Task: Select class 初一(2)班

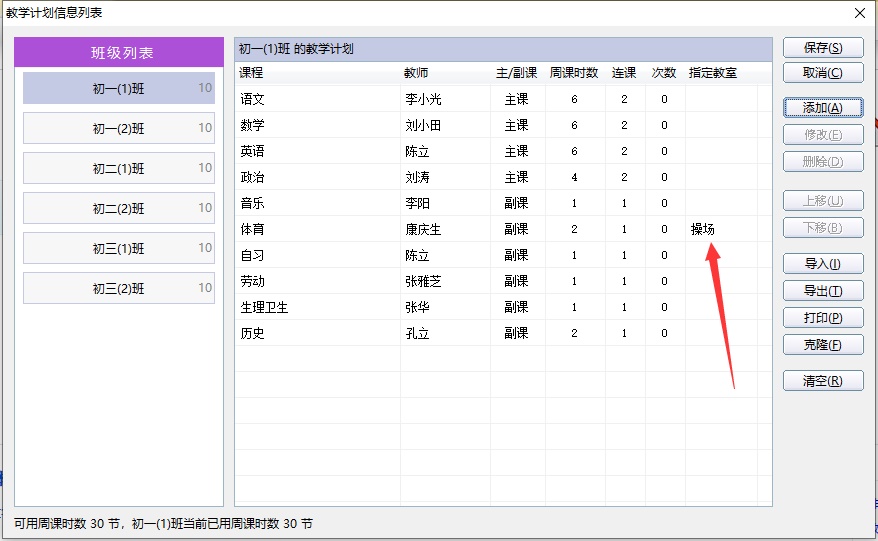Action: click(119, 128)
